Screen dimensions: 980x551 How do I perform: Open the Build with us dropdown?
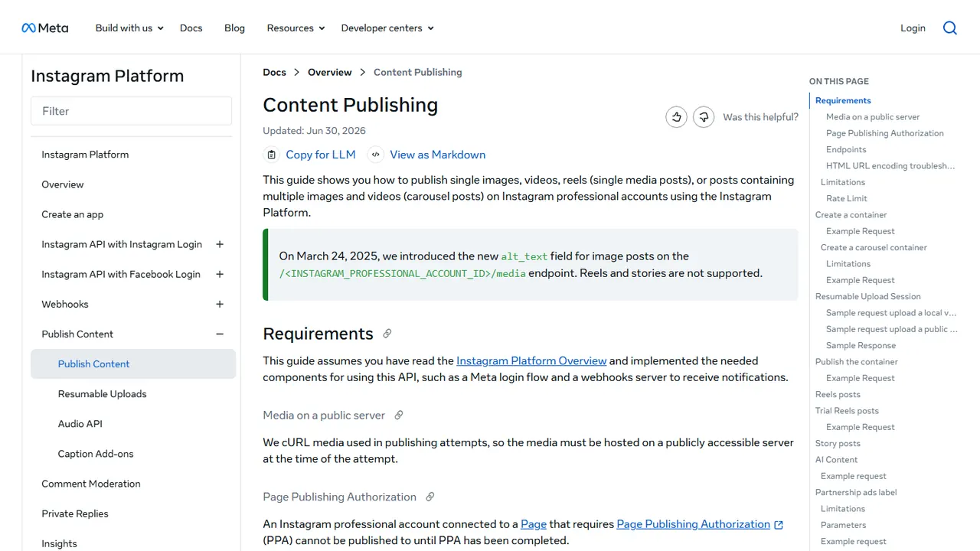(129, 28)
